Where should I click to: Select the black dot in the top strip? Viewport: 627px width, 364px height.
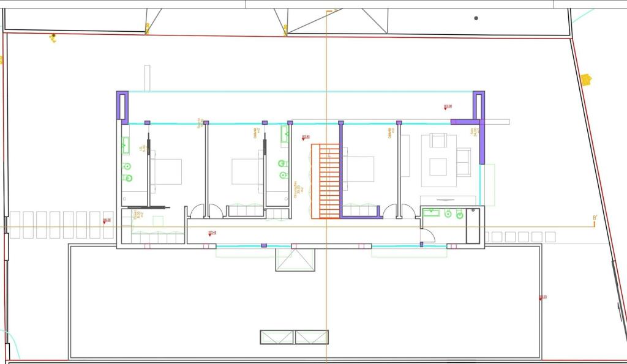(x=476, y=18)
